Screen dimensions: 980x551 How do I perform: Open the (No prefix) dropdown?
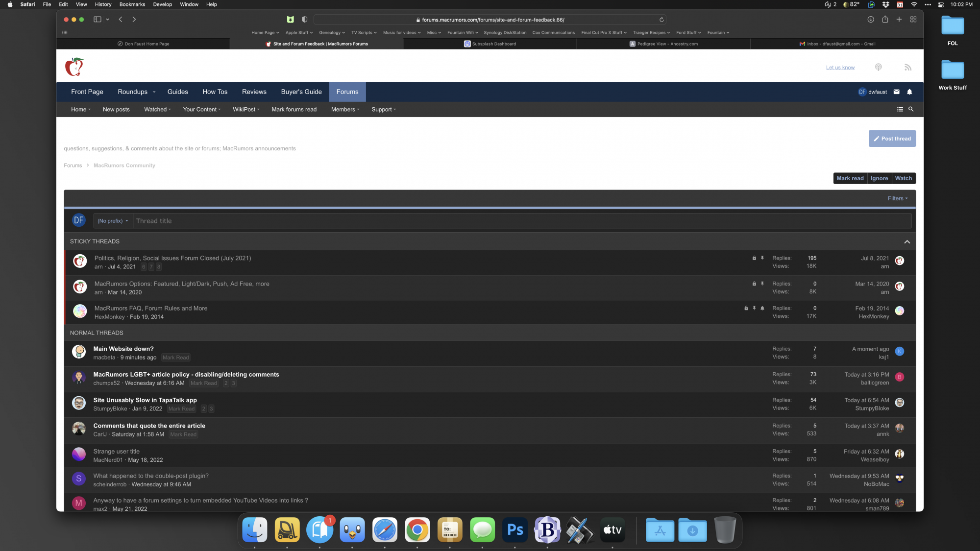click(112, 221)
